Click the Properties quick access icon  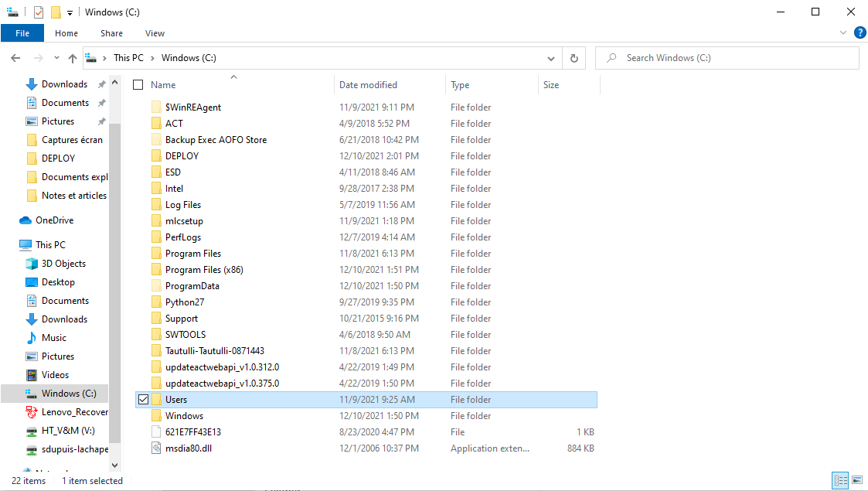click(39, 12)
